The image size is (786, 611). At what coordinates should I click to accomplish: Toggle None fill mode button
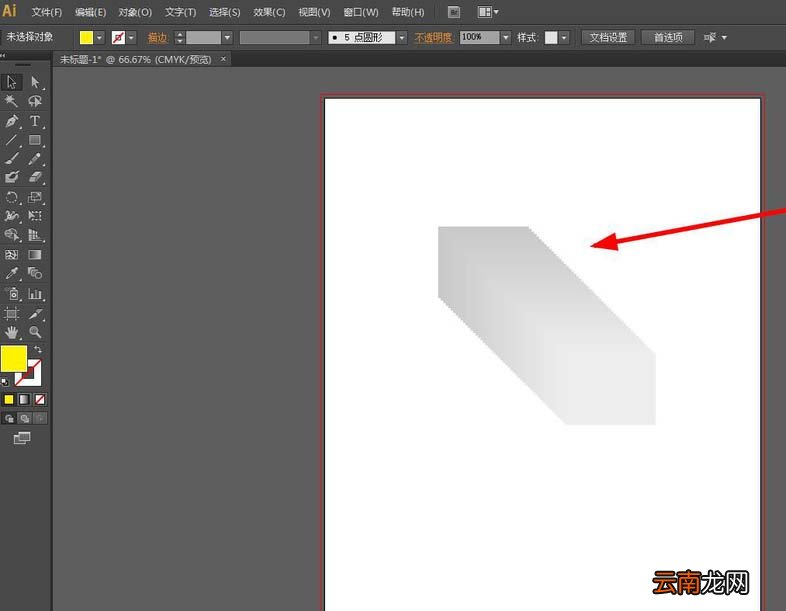pos(40,399)
